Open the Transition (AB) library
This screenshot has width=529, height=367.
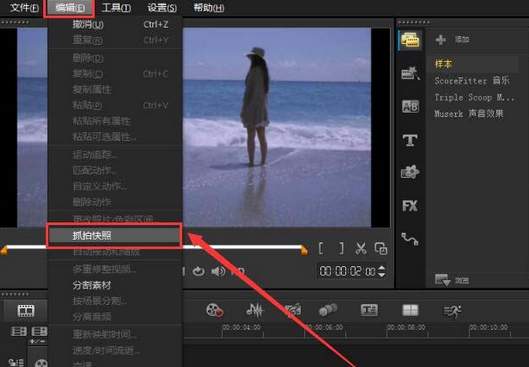[x=410, y=106]
